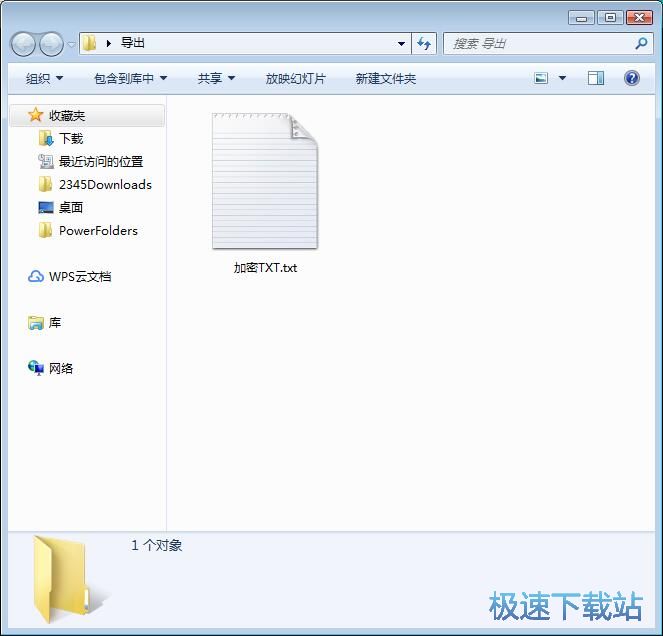Select 收藏夹 in navigation pane
This screenshot has height=636, width=663.
[x=87, y=115]
